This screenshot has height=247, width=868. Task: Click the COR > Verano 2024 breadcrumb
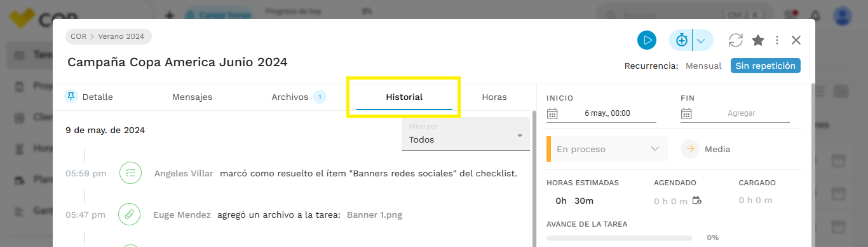coord(108,36)
